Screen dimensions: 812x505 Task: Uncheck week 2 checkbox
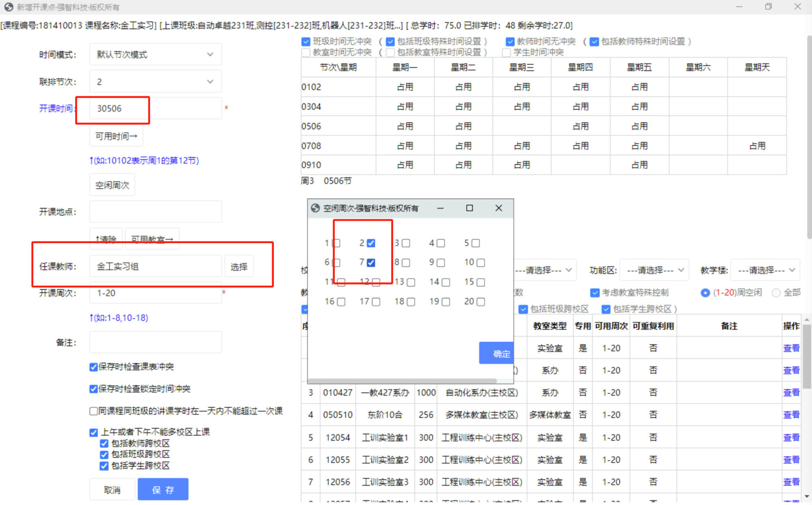pyautogui.click(x=371, y=243)
